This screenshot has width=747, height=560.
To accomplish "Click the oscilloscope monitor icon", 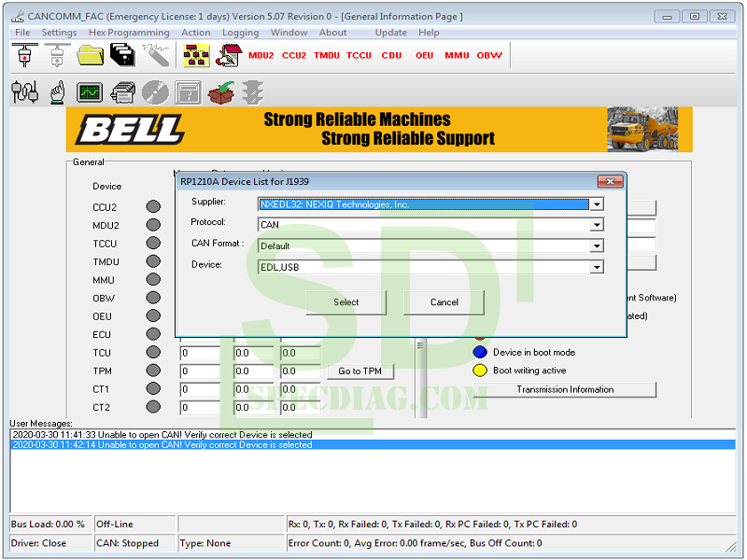I will (90, 92).
